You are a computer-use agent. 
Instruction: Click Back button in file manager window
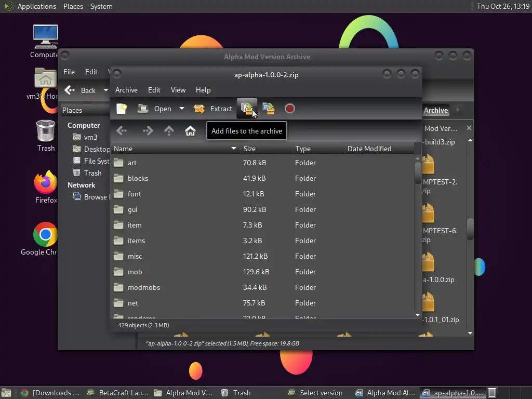click(x=81, y=90)
